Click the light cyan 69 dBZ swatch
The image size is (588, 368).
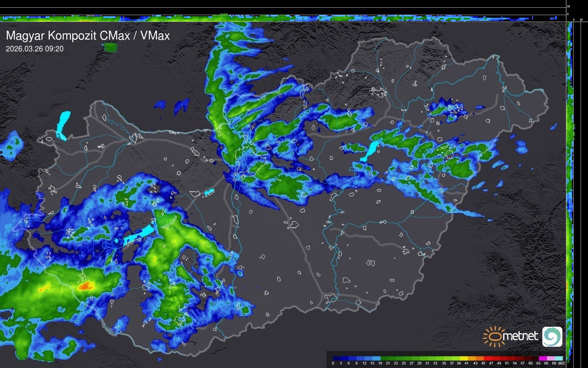click(559, 358)
